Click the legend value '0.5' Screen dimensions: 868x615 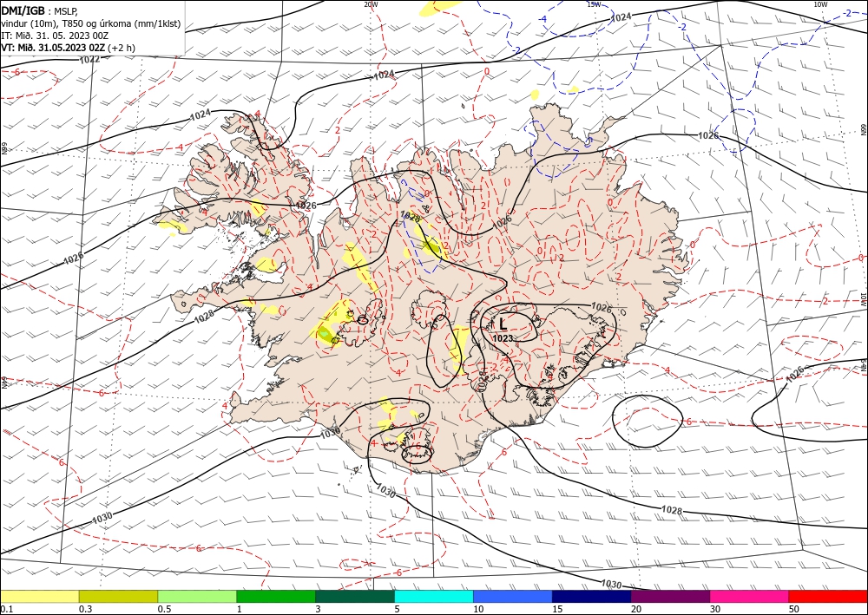164,609
